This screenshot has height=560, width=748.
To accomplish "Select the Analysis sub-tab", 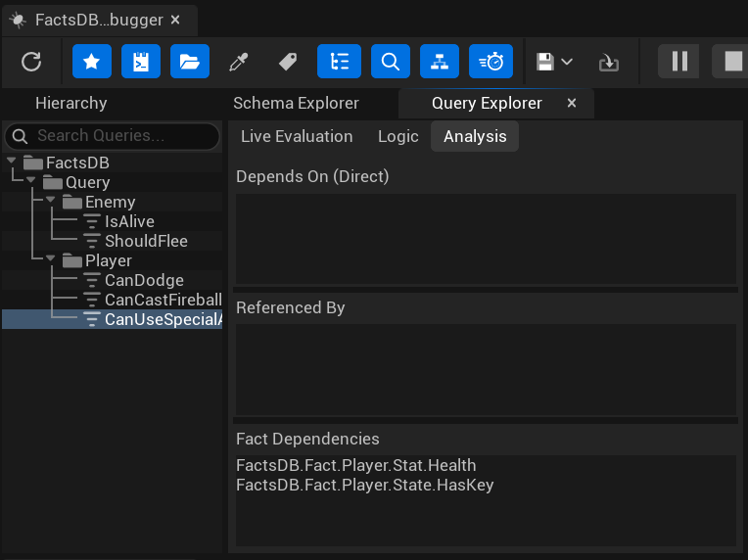I will click(475, 136).
